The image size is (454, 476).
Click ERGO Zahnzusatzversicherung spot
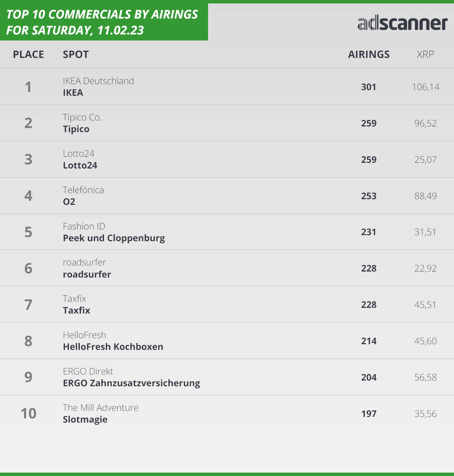[x=131, y=383]
